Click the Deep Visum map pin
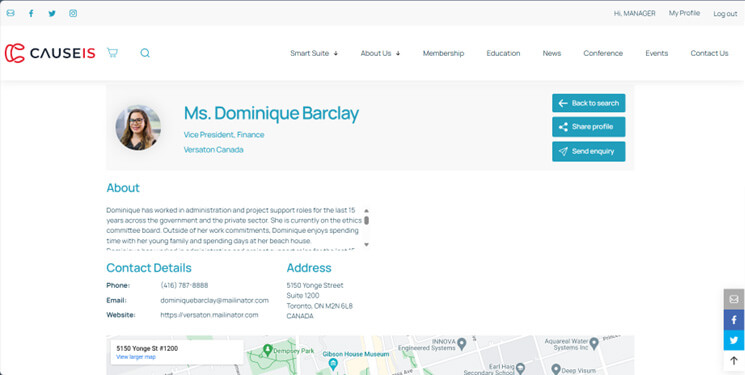This screenshot has width=745, height=375. pyautogui.click(x=555, y=369)
